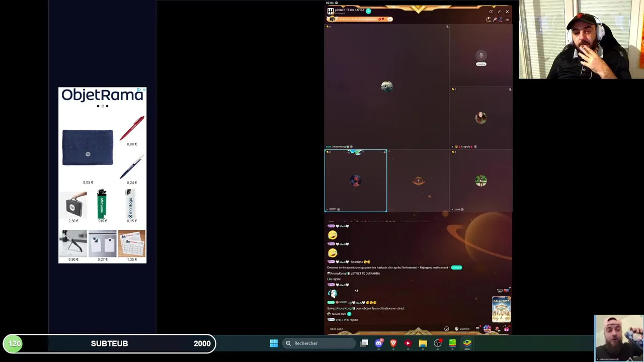Open Crapule guest avatar
The width and height of the screenshot is (644, 362).
click(481, 118)
